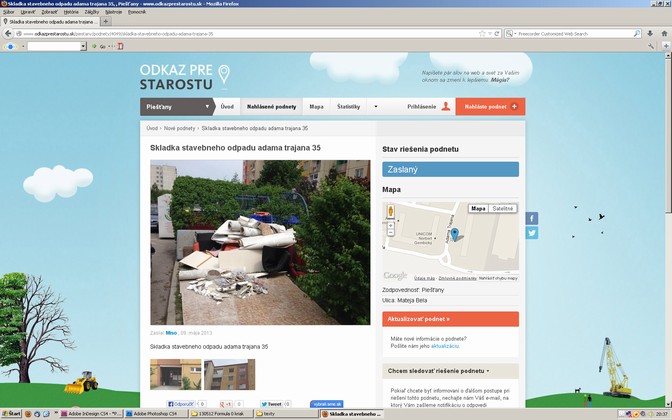Image resolution: width=672 pixels, height=420 pixels.
Task: Open the História menu
Action: click(71, 12)
